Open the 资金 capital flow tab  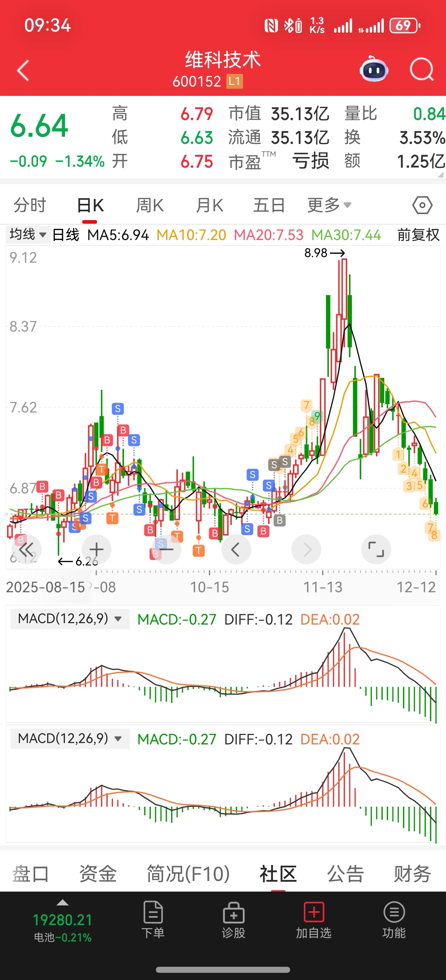pyautogui.click(x=98, y=873)
